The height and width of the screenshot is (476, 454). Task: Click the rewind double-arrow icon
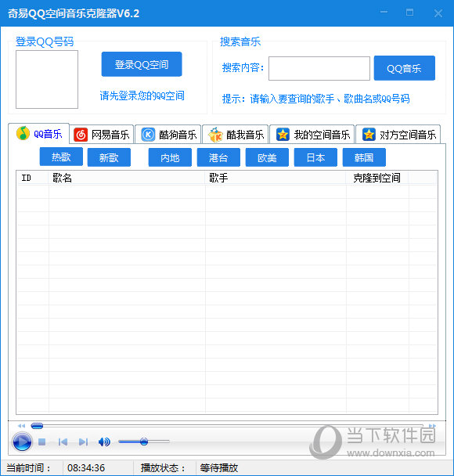point(21,426)
